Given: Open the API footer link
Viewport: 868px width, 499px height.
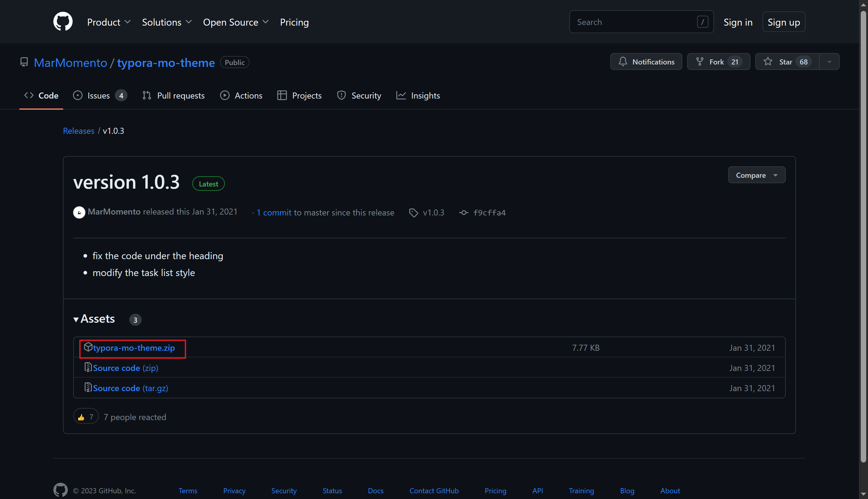Looking at the screenshot, I should pos(537,491).
